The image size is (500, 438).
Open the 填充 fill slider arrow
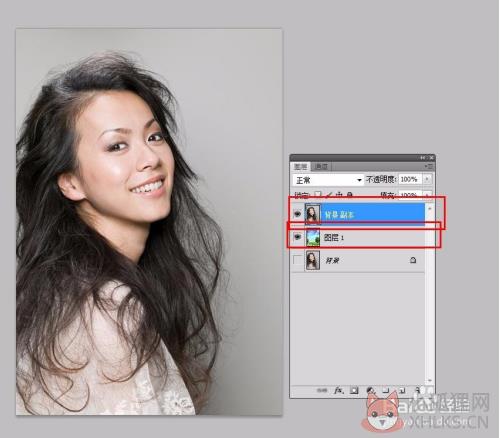427,194
